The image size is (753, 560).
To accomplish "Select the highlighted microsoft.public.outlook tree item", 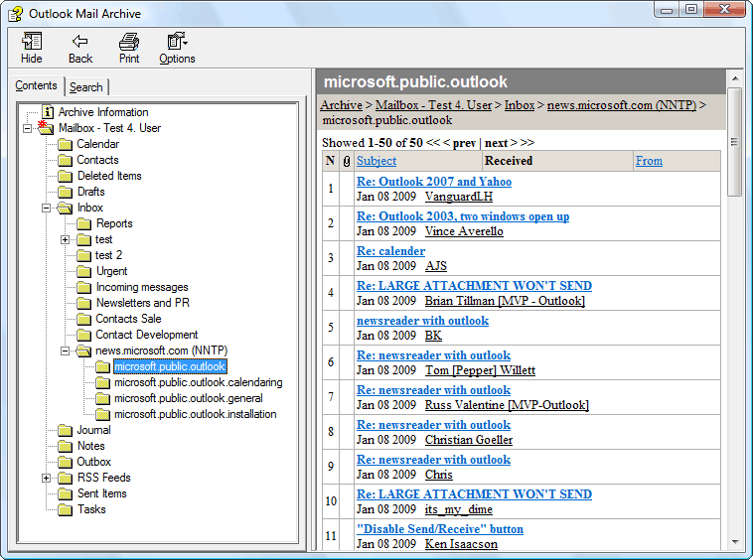I will pos(170,366).
